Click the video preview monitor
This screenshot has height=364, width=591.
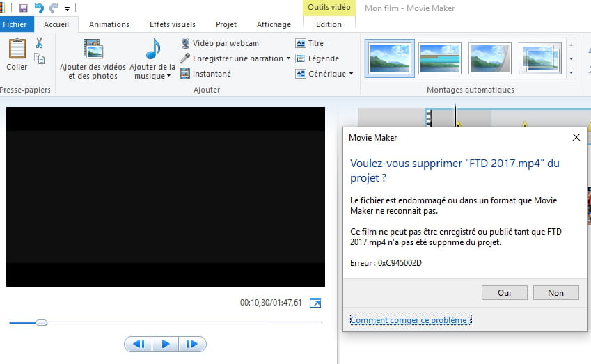pyautogui.click(x=166, y=197)
